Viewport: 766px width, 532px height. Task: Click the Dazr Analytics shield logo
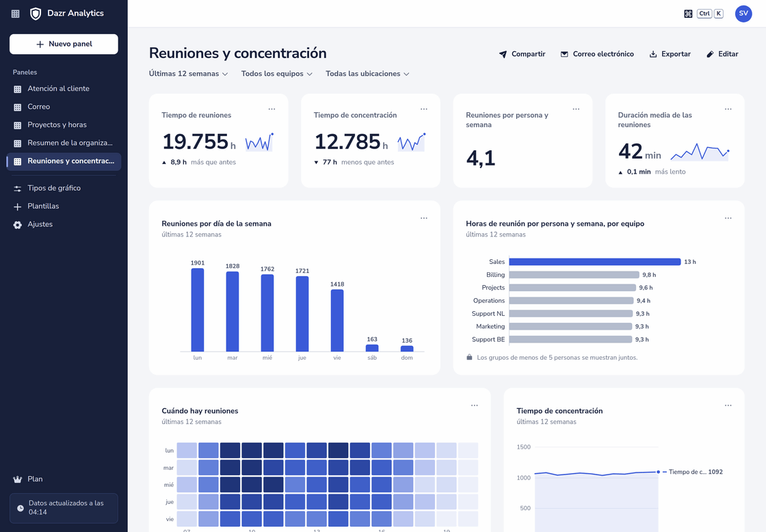(36, 14)
